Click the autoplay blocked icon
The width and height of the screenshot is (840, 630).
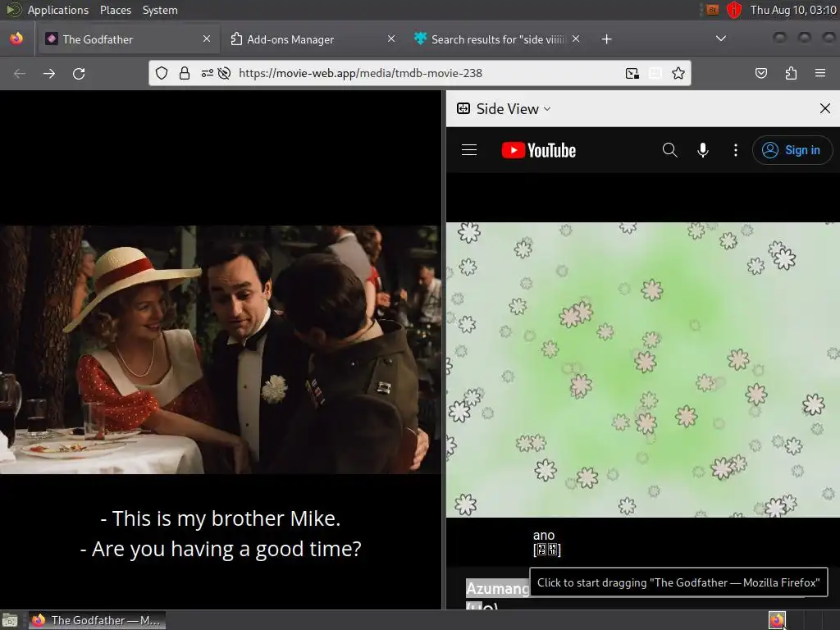(225, 73)
